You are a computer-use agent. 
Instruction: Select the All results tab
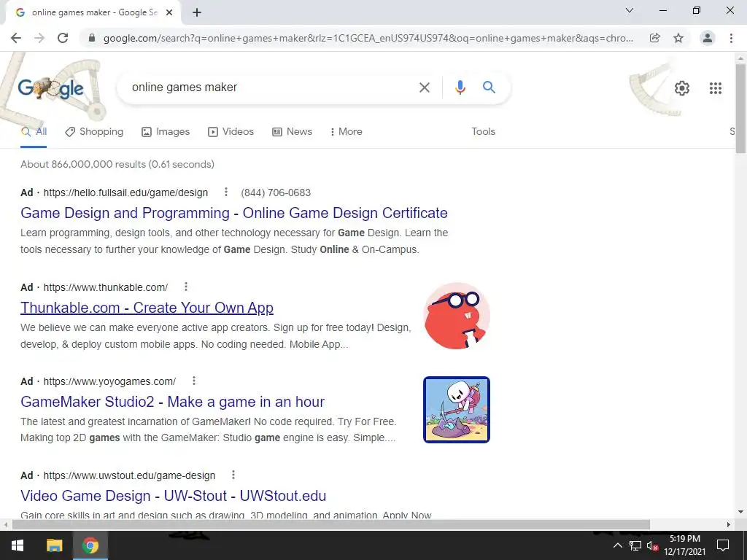pyautogui.click(x=34, y=132)
